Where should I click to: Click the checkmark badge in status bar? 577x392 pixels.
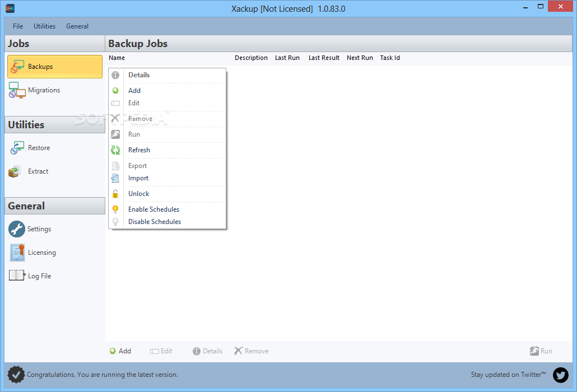tap(16, 375)
